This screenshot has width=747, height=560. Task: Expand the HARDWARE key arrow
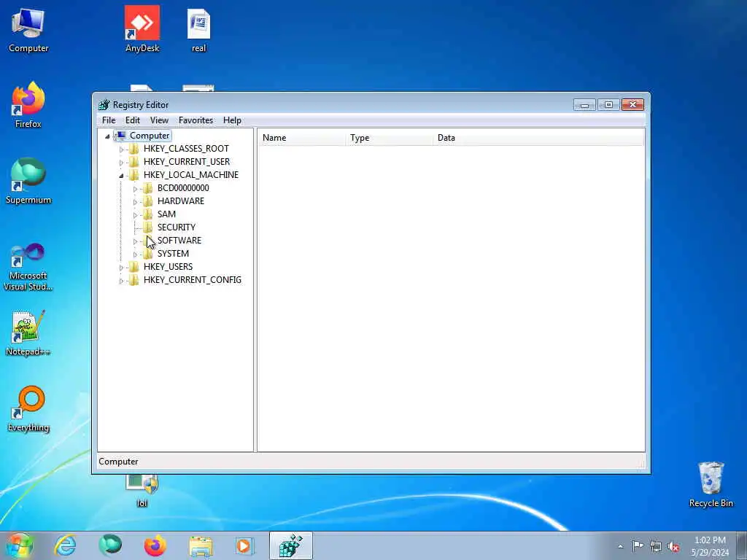pyautogui.click(x=135, y=202)
